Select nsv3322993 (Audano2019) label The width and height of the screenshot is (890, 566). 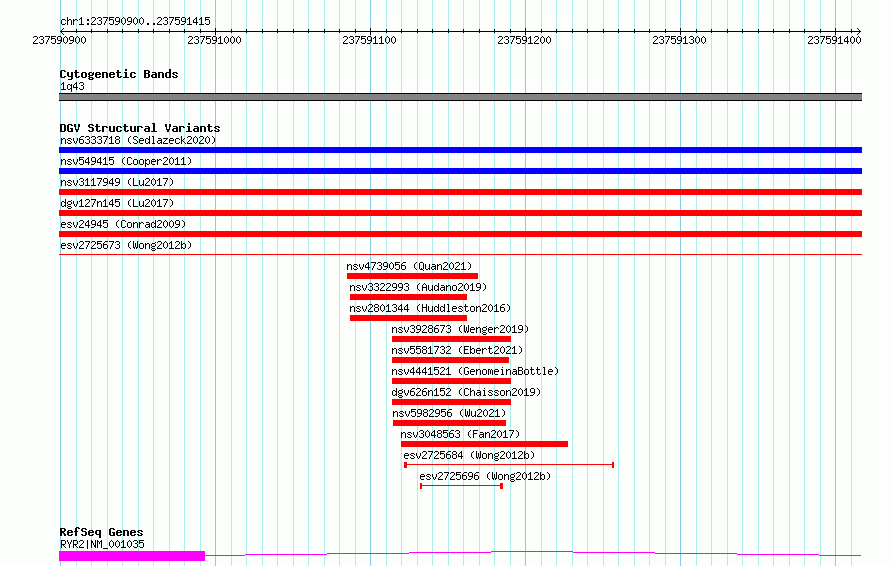(x=418, y=287)
